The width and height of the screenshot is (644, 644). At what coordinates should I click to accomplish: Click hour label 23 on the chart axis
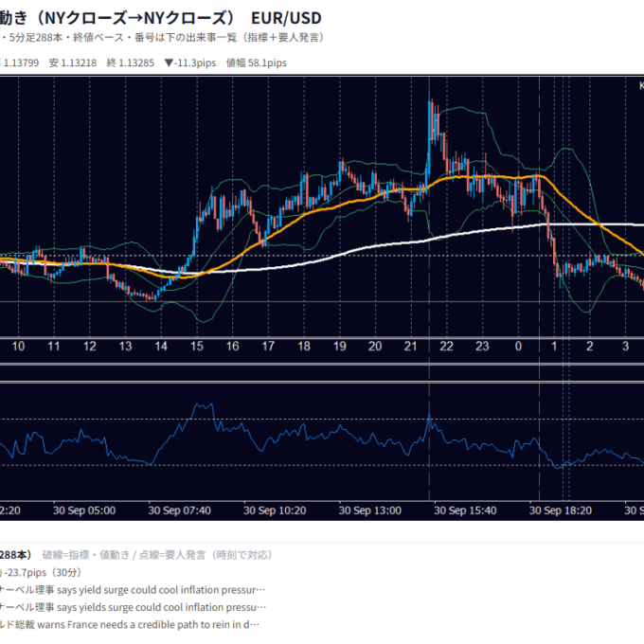click(482, 347)
